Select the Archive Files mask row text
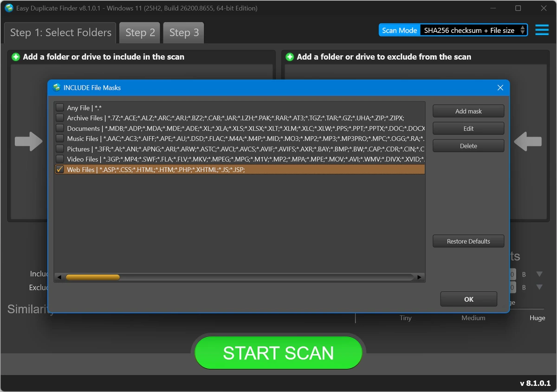Viewport: 557px width, 392px height. (x=235, y=118)
